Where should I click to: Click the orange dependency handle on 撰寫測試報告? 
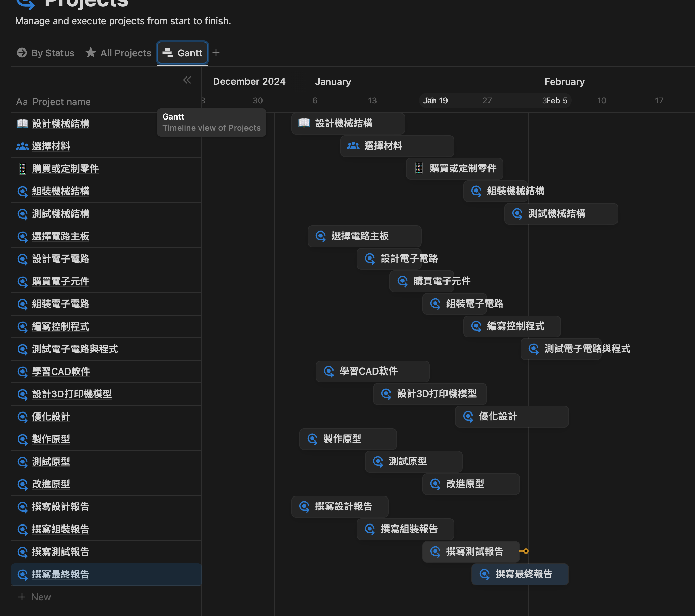click(526, 551)
